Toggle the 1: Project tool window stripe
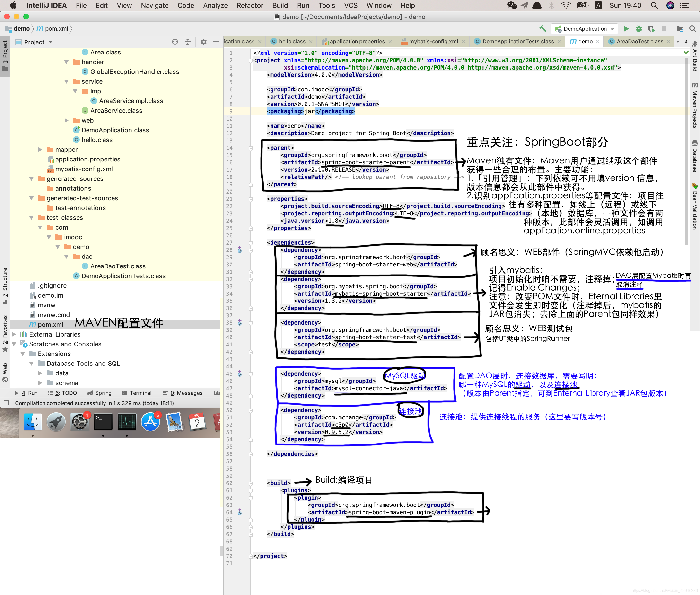 [x=5, y=56]
